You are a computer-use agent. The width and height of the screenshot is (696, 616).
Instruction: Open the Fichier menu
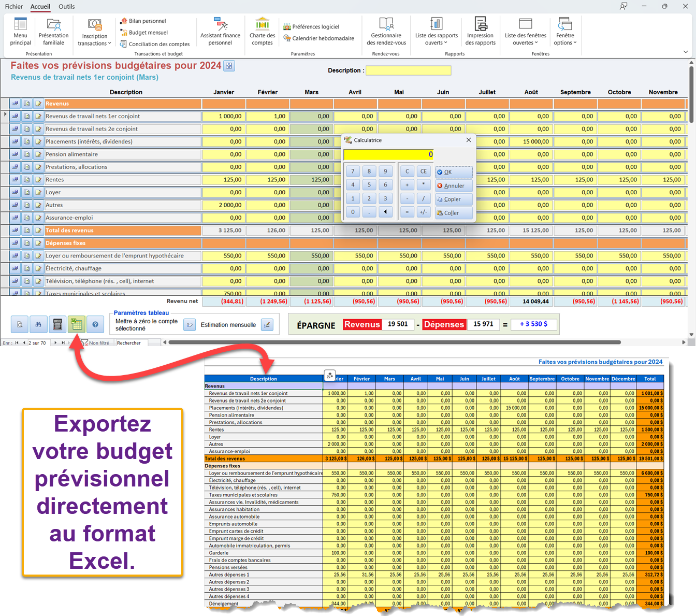(x=14, y=7)
